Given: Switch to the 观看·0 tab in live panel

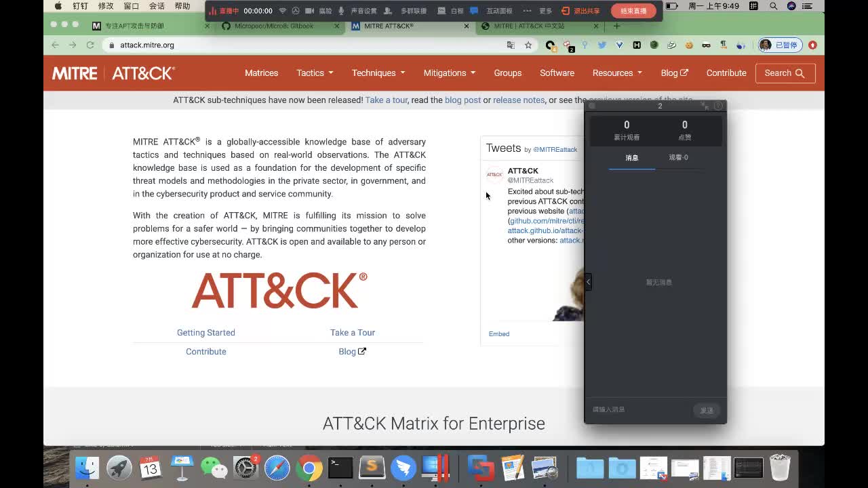Looking at the screenshot, I should click(678, 158).
